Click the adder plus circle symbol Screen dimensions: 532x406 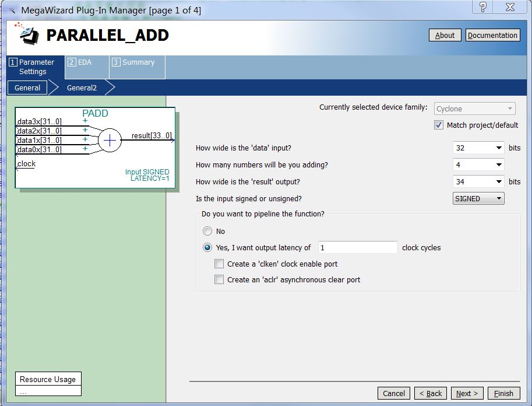110,141
